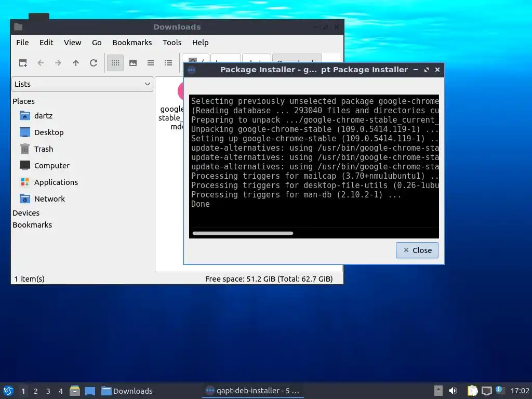Click the Downloads window title bar folder icon
Image resolution: width=532 pixels, height=399 pixels.
(x=18, y=27)
